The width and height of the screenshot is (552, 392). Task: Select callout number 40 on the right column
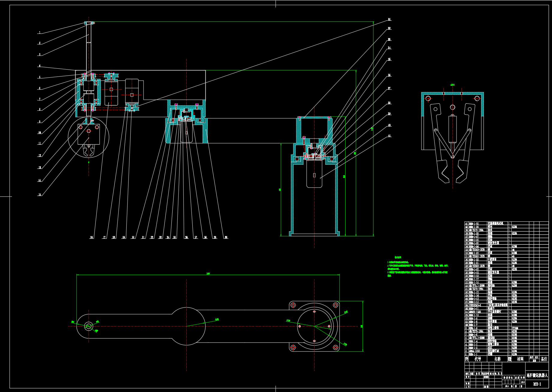click(389, 125)
